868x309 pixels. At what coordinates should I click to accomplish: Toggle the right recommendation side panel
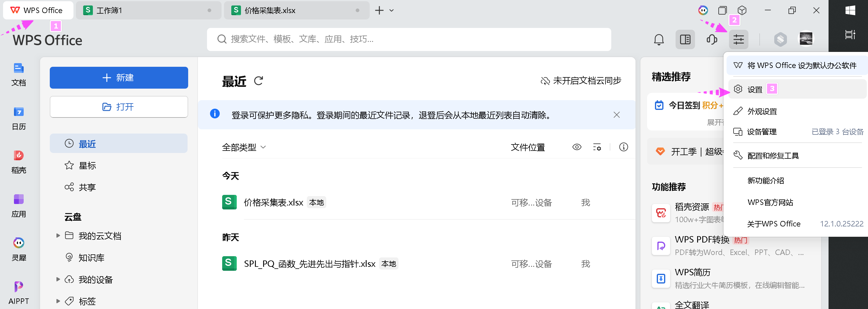click(685, 39)
